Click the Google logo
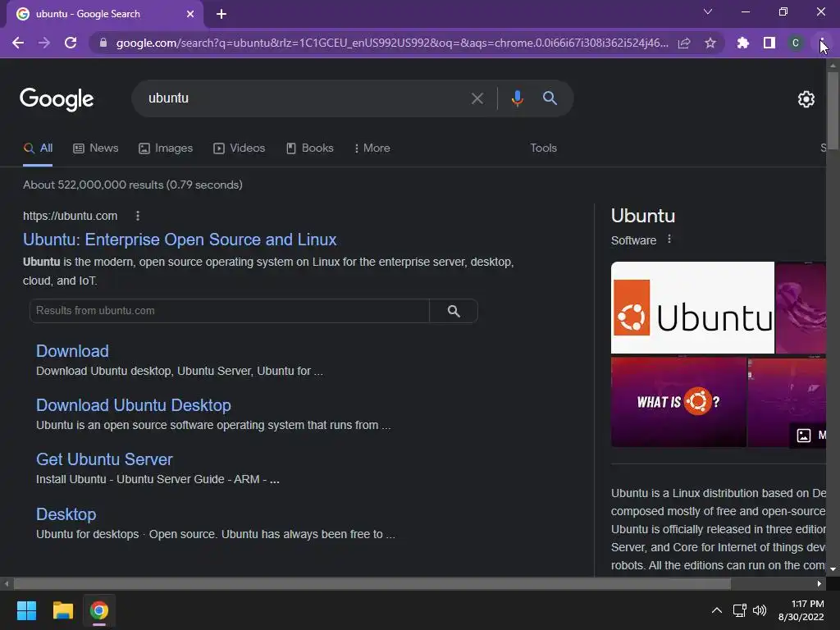This screenshot has height=630, width=840. (57, 99)
